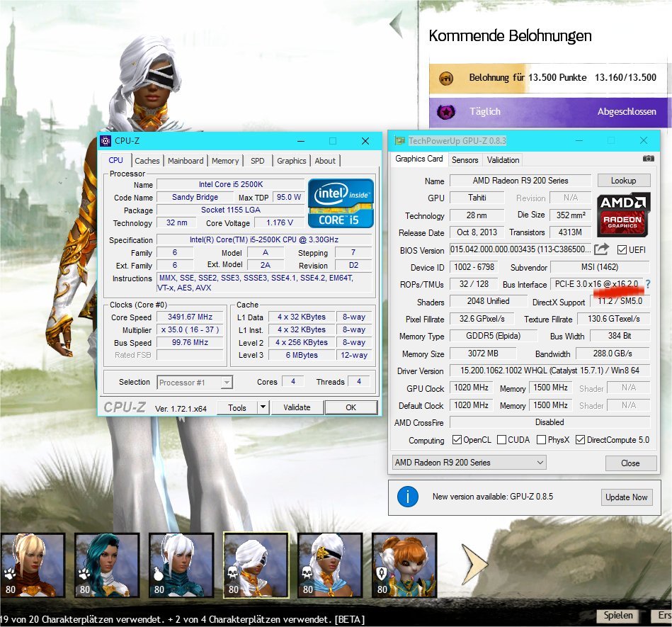Image resolution: width=672 pixels, height=627 pixels.
Task: Switch to the Memory tab in CPU-Z
Action: click(x=225, y=161)
